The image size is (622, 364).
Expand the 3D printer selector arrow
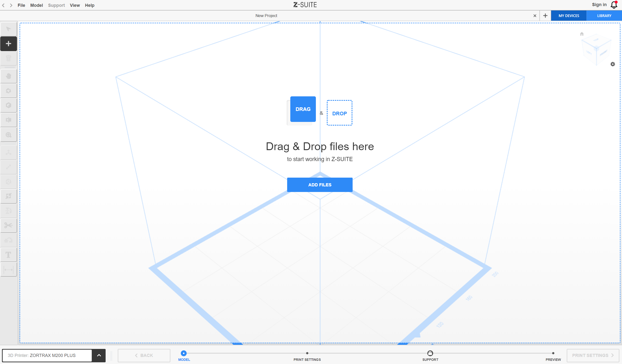(x=99, y=355)
